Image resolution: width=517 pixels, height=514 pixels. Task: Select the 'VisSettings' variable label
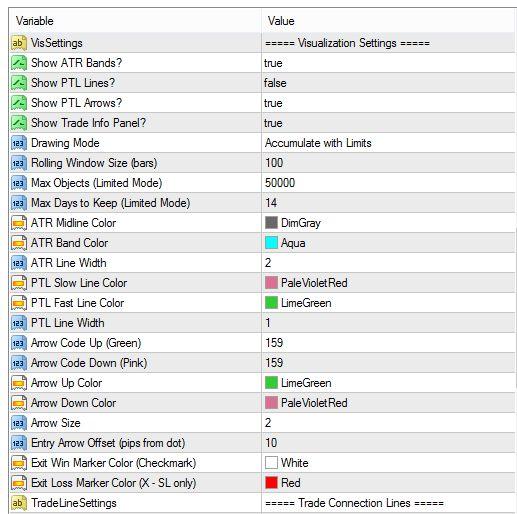(56, 43)
